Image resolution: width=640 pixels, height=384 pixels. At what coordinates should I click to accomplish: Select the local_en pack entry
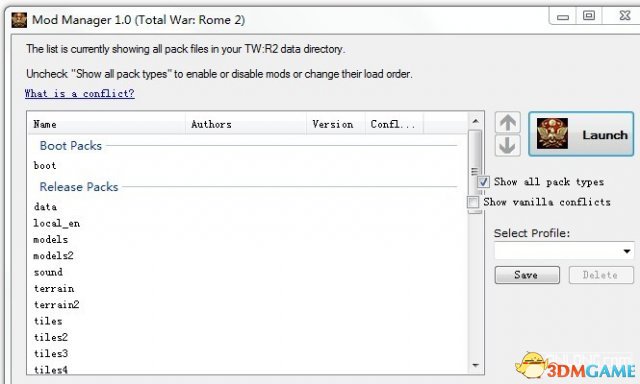coord(56,223)
